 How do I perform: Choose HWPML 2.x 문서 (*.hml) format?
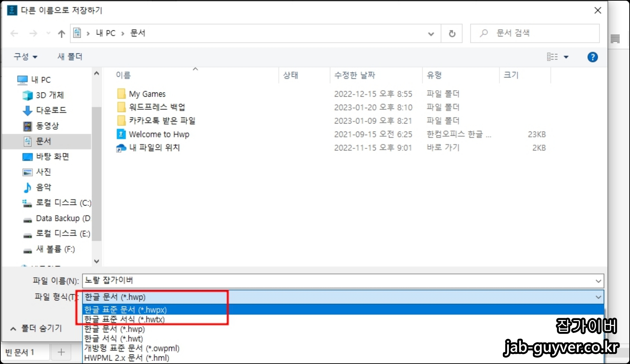pos(343,358)
